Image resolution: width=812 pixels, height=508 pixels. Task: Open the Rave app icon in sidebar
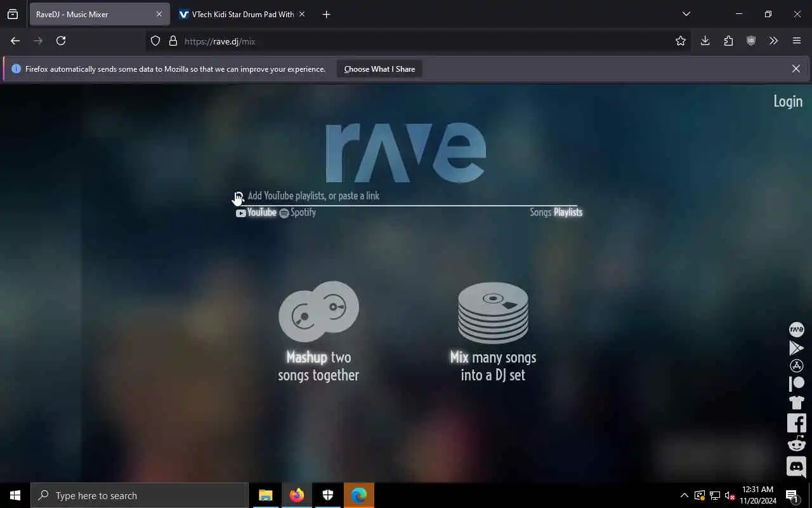(x=796, y=329)
